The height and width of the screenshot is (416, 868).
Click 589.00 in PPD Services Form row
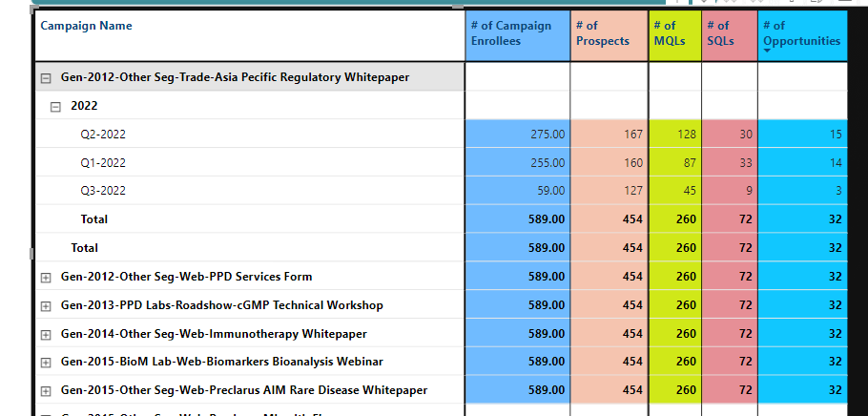pos(547,277)
